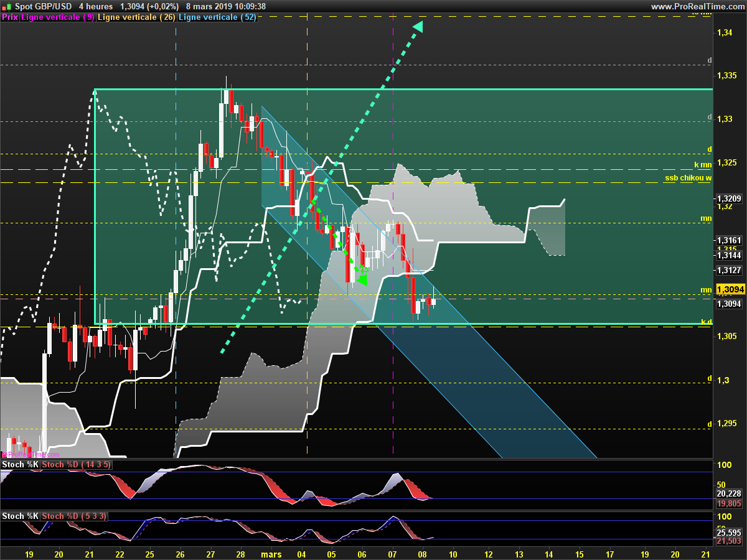Select the Prix indicator label
This screenshot has height=560, width=747.
click(10, 17)
